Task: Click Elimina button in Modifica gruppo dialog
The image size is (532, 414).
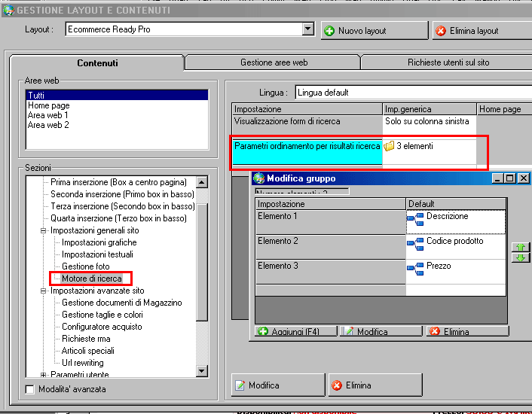Action: [468, 331]
